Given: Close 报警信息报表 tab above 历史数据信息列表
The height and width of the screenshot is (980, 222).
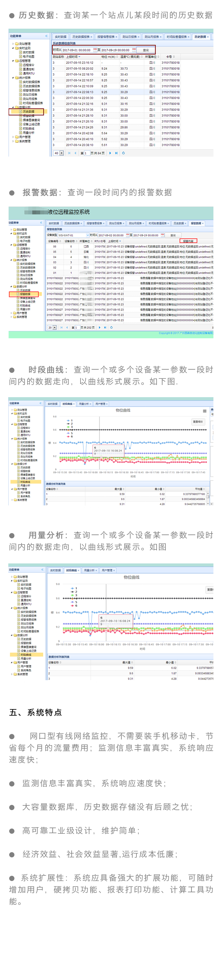Looking at the screenshot, I should click(116, 37).
